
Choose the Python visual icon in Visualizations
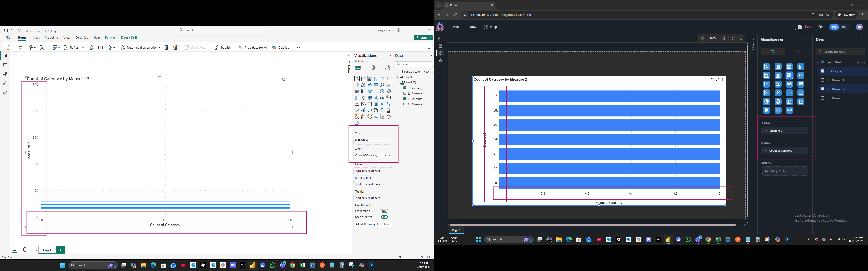coord(389,104)
